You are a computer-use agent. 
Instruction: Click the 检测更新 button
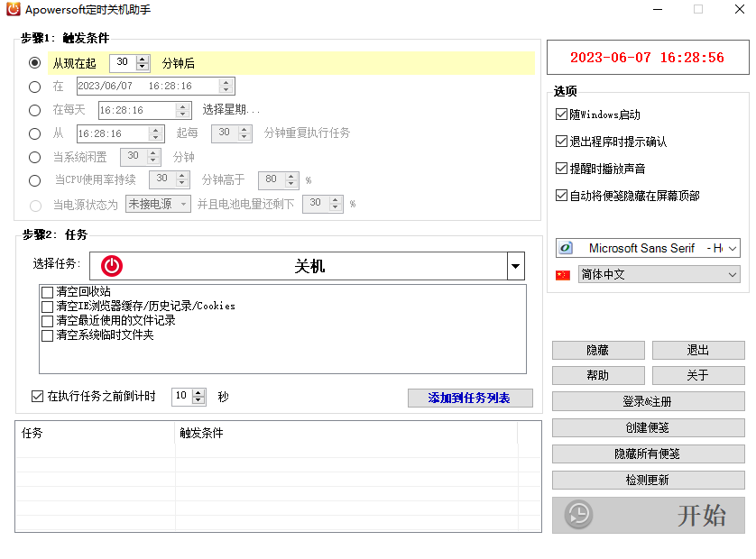[x=648, y=480]
